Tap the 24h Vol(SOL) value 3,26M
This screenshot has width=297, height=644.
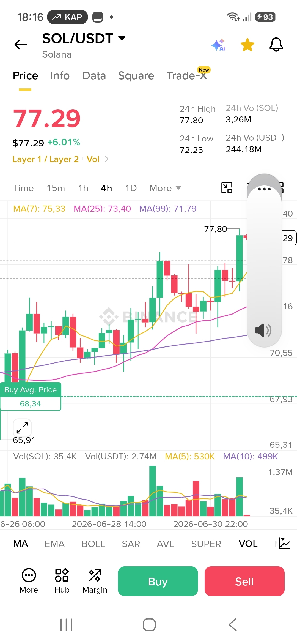(x=238, y=119)
